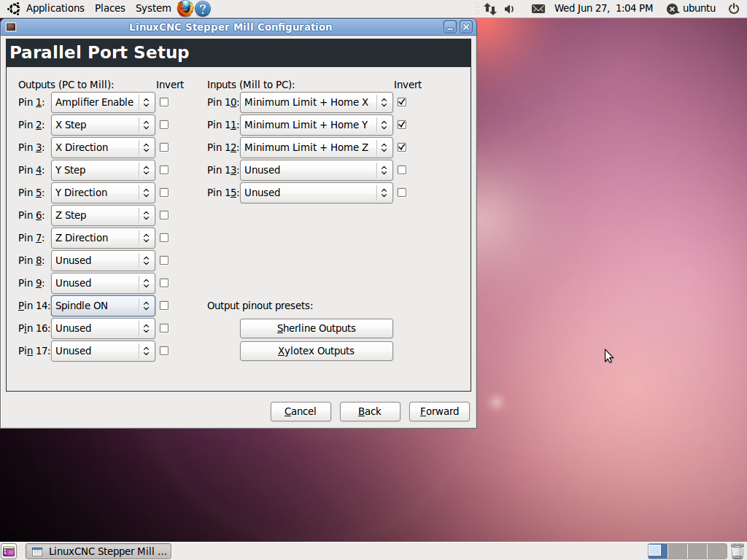Click the Parallel Port Setup heading
747x560 pixels.
pos(99,52)
